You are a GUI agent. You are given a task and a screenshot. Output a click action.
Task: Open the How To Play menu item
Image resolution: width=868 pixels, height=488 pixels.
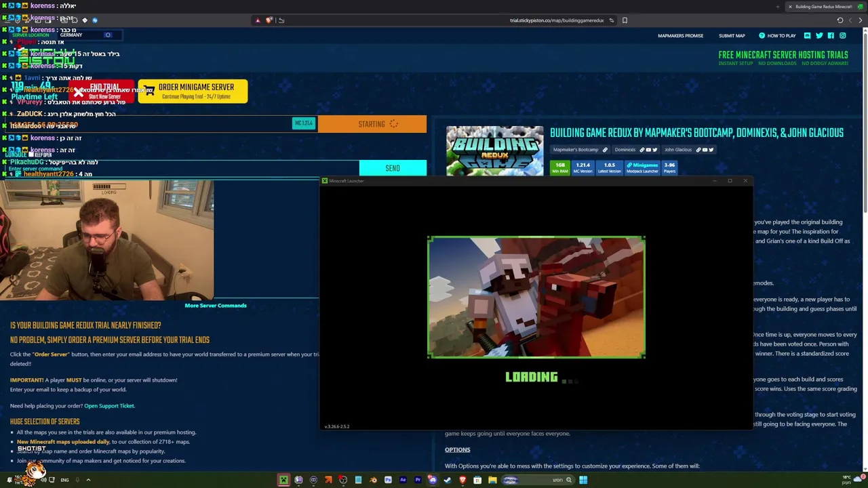777,36
